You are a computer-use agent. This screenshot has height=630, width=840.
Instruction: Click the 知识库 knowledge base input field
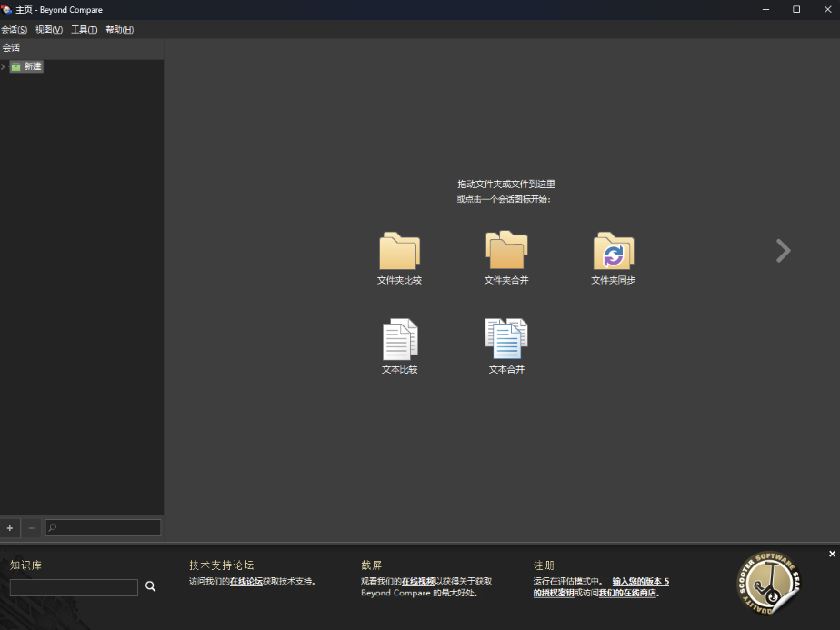(74, 587)
